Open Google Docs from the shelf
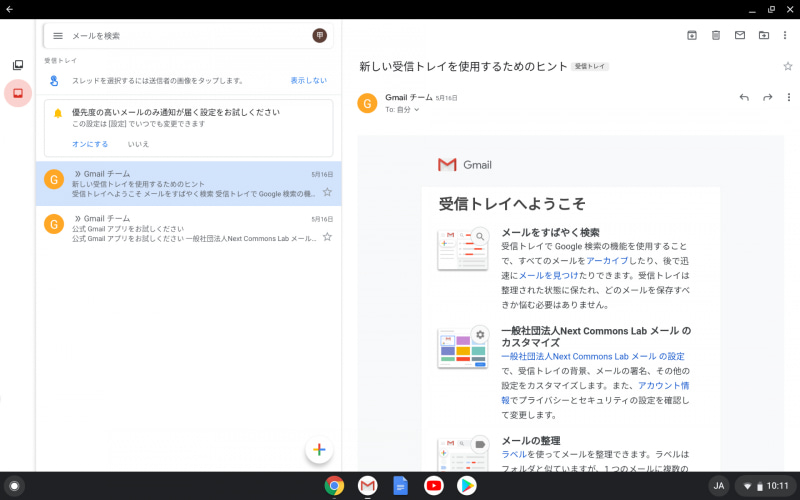Screen dimensions: 800x500 (x=401, y=486)
